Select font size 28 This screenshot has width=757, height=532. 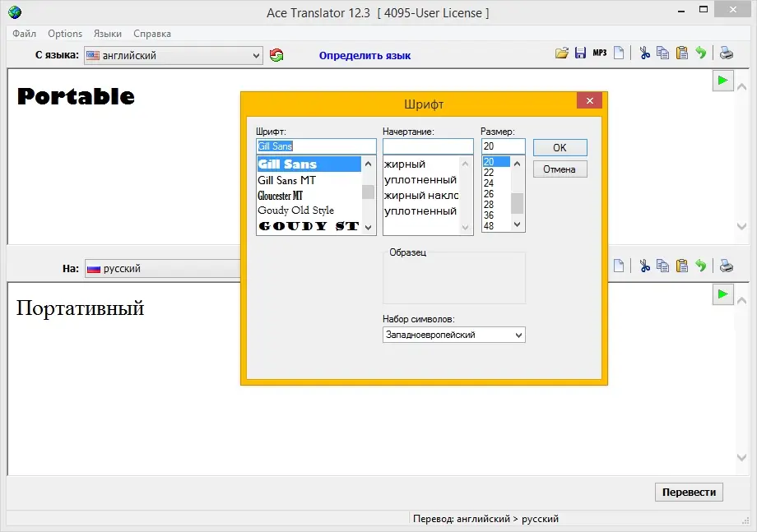click(496, 204)
